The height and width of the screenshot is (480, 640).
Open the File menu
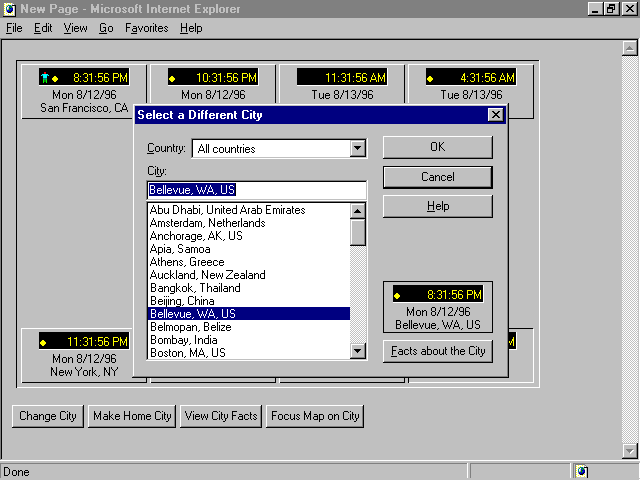(x=14, y=28)
